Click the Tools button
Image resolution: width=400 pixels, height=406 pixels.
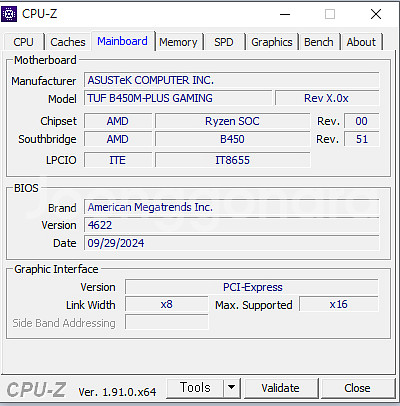(x=195, y=388)
